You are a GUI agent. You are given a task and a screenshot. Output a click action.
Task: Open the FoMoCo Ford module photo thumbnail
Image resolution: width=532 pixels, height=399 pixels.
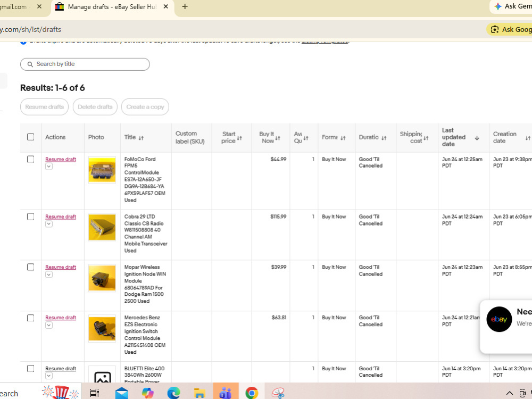[x=102, y=170]
